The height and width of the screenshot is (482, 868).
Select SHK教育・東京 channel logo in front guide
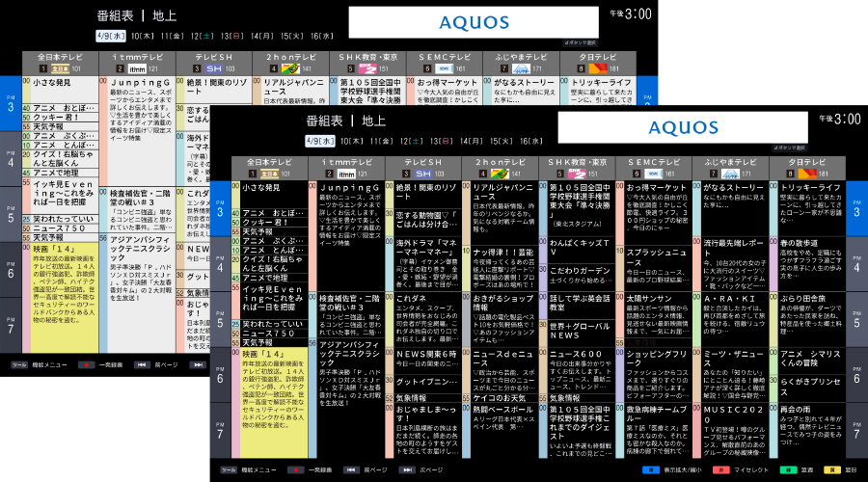pyautogui.click(x=574, y=174)
